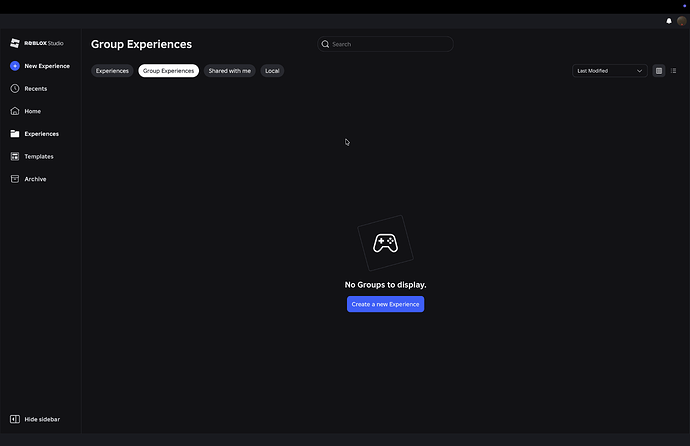Open Templates in the sidebar
Screen dimensions: 690x446
point(39,157)
